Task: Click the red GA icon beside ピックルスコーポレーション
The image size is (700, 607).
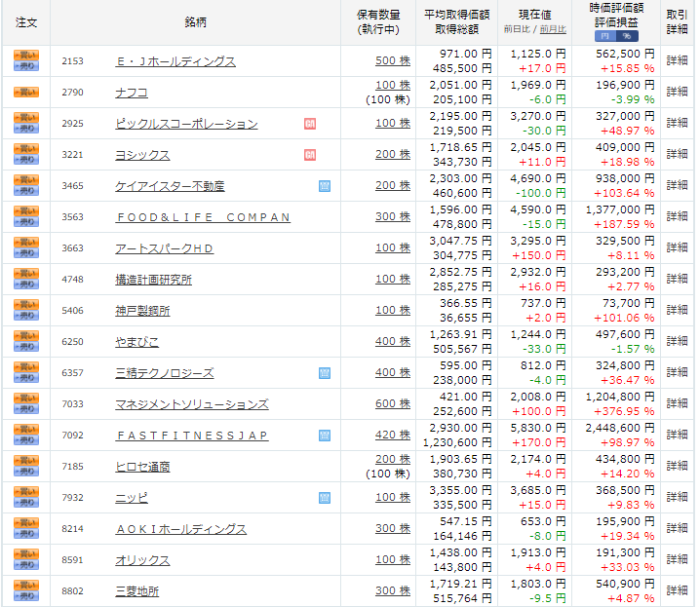Action: (310, 124)
